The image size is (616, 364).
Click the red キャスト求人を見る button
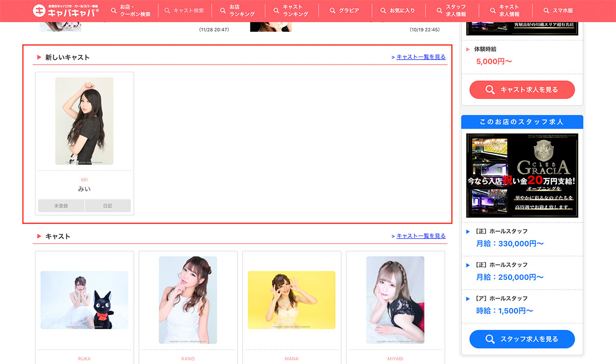click(x=522, y=90)
